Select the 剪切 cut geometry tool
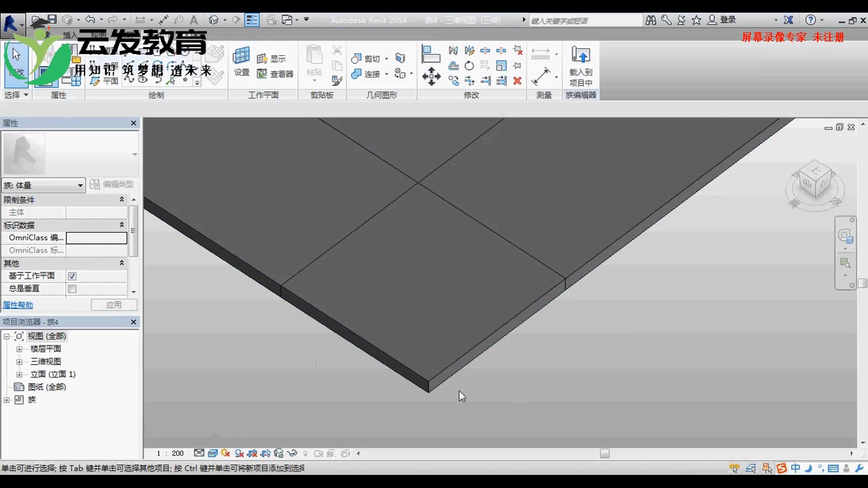This screenshot has width=868, height=488. click(x=368, y=58)
